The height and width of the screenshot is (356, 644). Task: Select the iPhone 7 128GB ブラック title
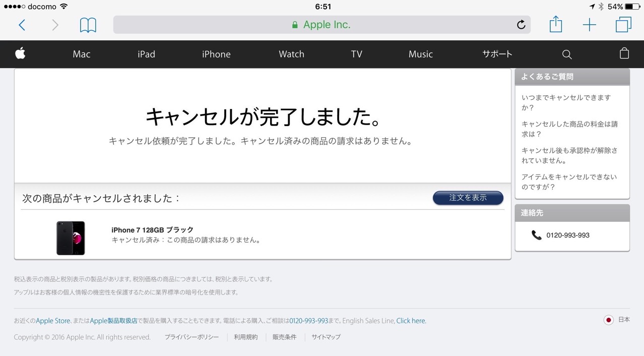(152, 230)
